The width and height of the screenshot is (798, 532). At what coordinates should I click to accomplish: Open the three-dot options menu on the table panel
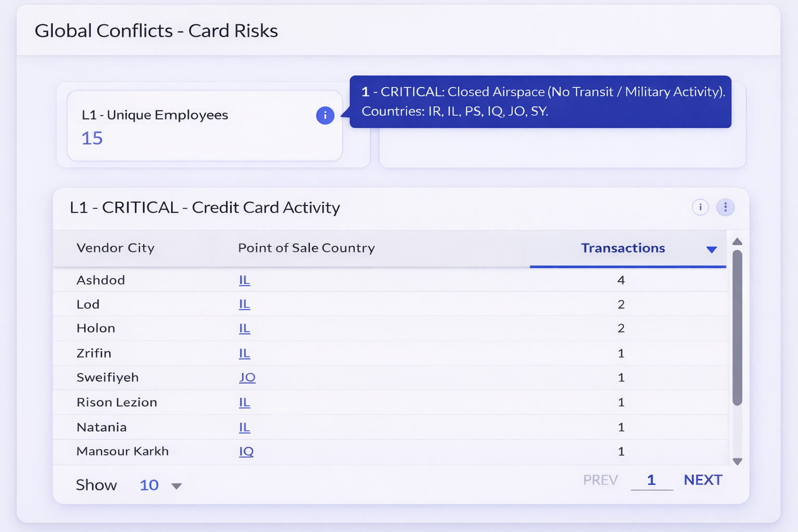point(725,207)
